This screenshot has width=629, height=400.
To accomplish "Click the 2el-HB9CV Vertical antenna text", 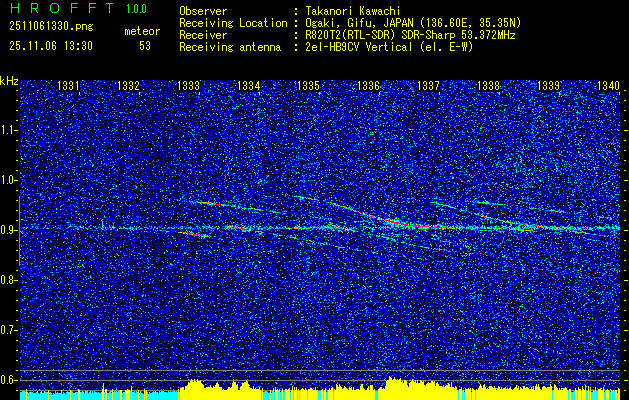I will click(x=389, y=47).
